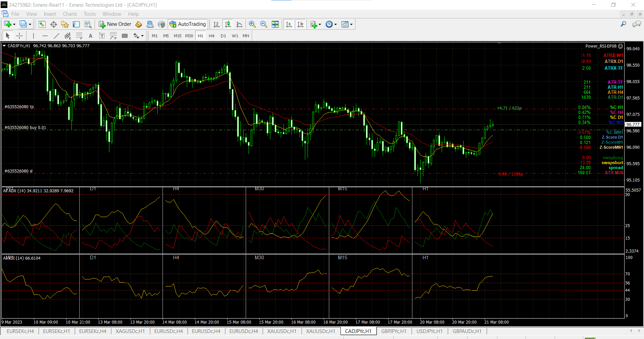This screenshot has height=339, width=644.
Task: Select the equidistant channel tool
Action: (x=68, y=36)
